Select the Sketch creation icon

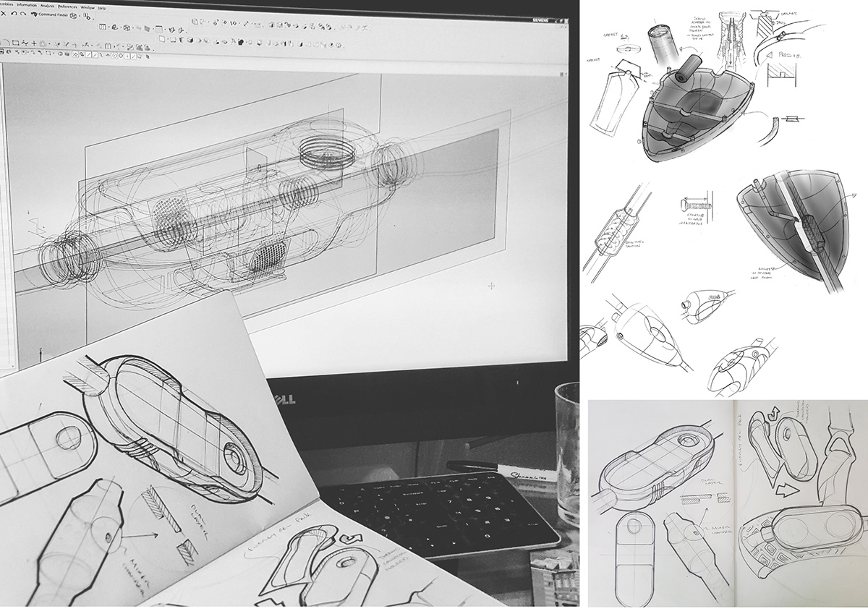coord(102,27)
